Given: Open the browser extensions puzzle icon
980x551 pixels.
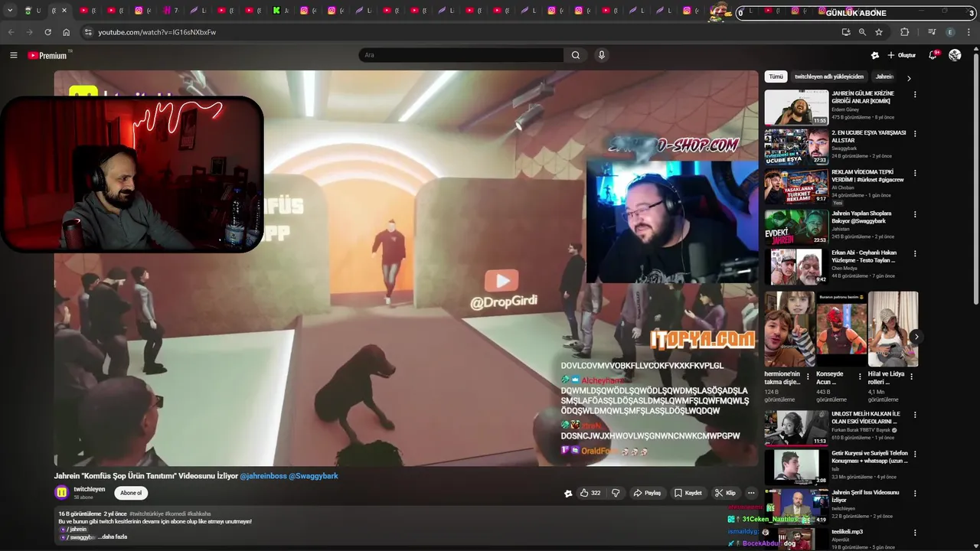Looking at the screenshot, I should [x=905, y=32].
